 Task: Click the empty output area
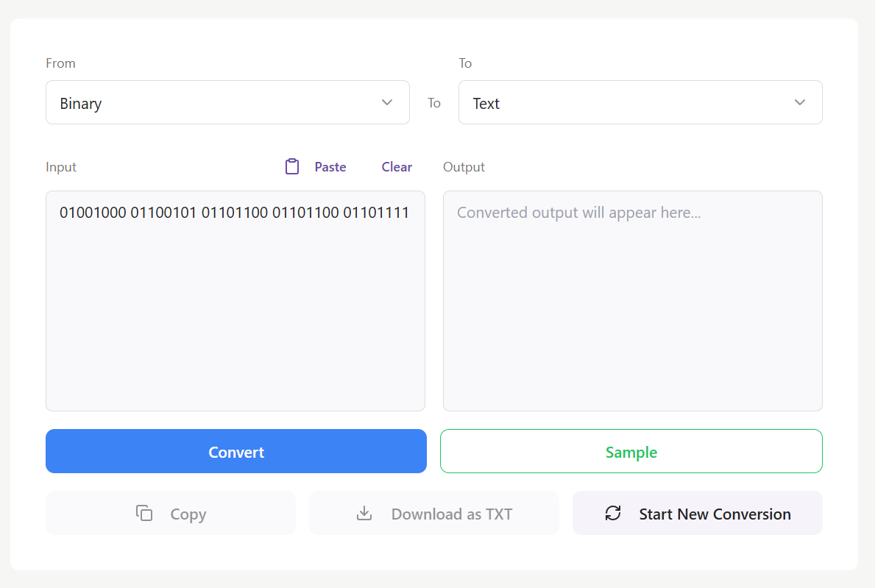(x=632, y=300)
